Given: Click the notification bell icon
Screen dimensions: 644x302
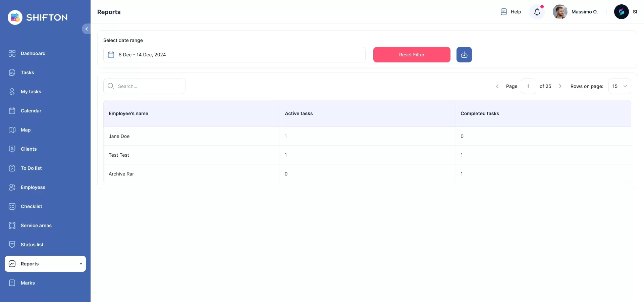Looking at the screenshot, I should coord(537,12).
